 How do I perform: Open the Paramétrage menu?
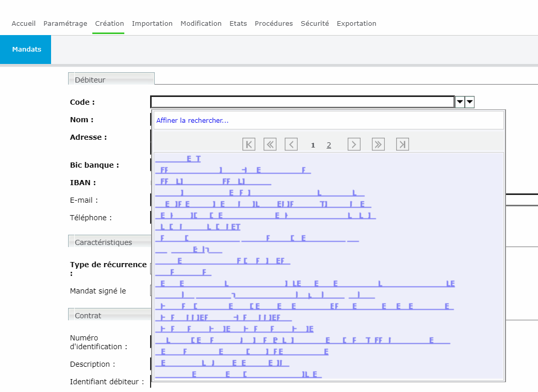[x=65, y=24]
